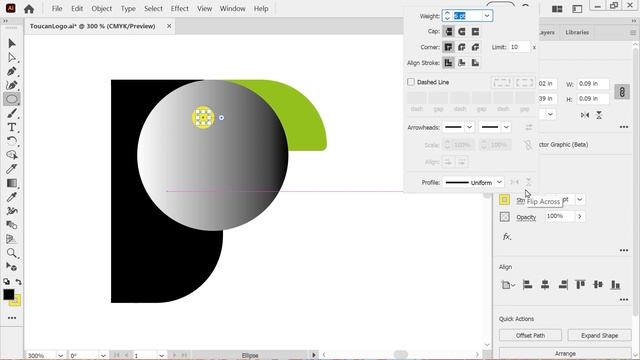Open the Object menu

pyautogui.click(x=102, y=9)
